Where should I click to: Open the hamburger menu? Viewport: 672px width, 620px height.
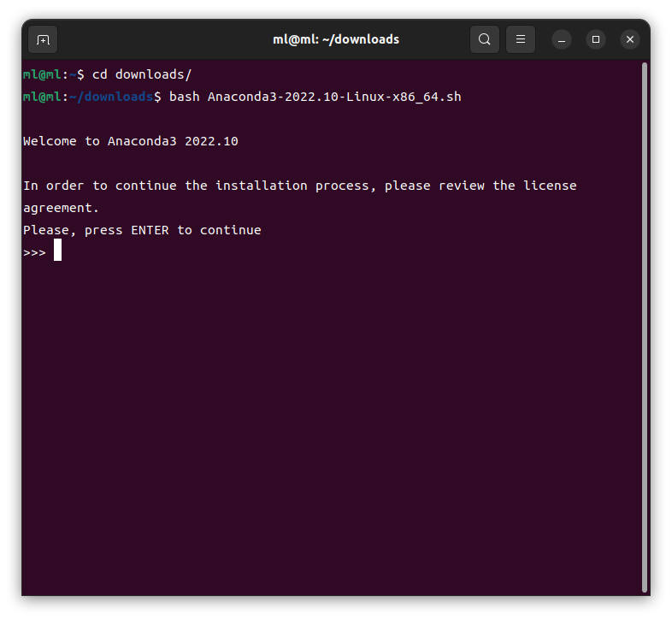(521, 39)
